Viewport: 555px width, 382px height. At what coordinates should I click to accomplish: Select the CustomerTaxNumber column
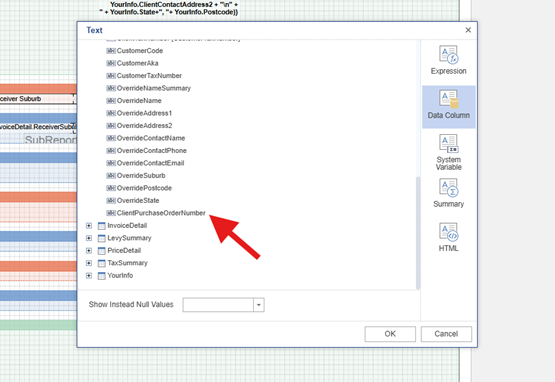point(149,75)
